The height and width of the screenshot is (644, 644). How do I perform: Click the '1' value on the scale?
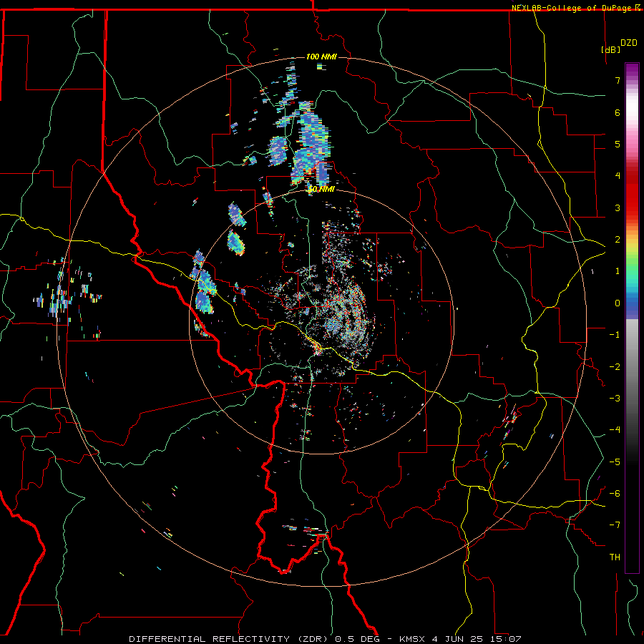pyautogui.click(x=618, y=271)
